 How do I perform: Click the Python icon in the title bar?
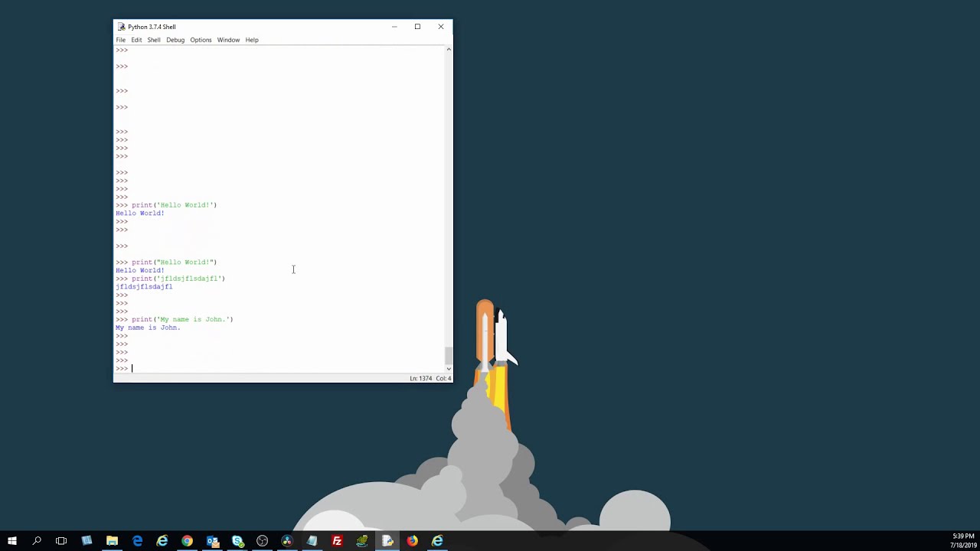(122, 27)
